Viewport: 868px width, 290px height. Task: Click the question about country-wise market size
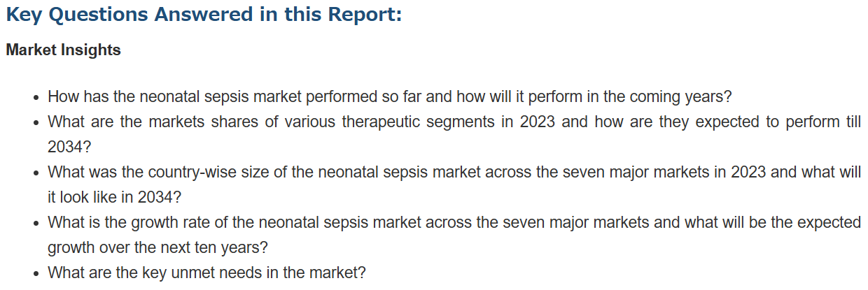click(454, 184)
